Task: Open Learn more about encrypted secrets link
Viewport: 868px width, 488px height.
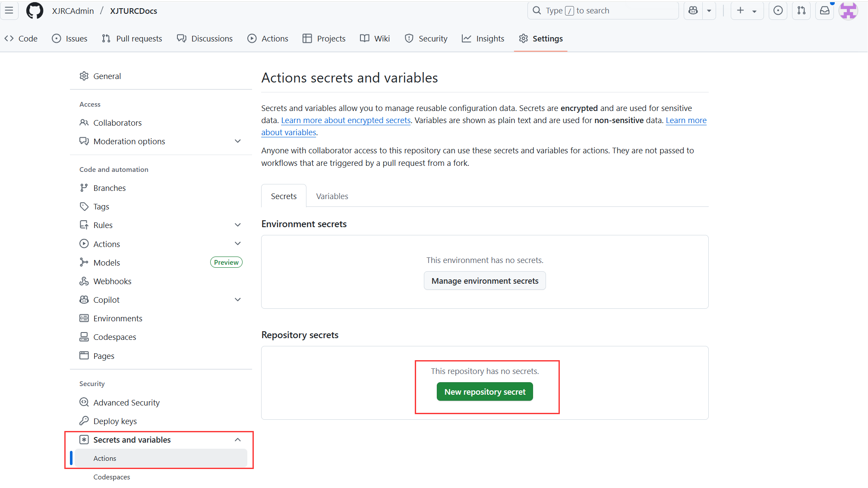Action: coord(346,120)
